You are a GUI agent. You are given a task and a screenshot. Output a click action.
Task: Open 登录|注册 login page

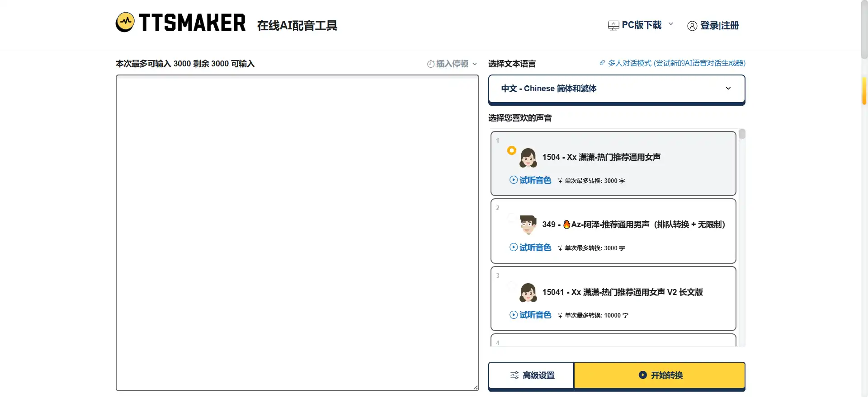coord(713,26)
